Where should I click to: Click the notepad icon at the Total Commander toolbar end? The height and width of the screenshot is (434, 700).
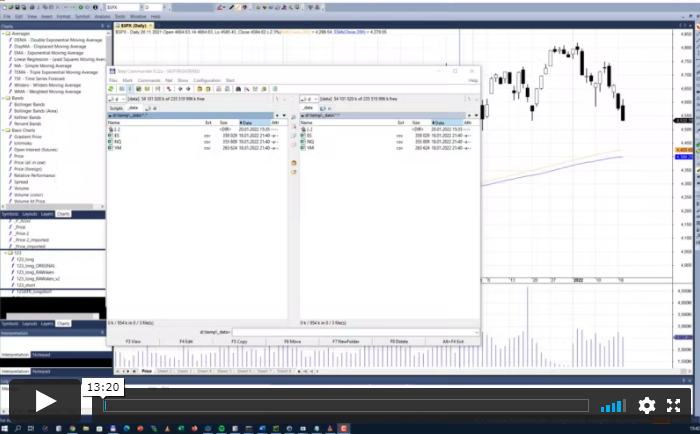pos(275,89)
